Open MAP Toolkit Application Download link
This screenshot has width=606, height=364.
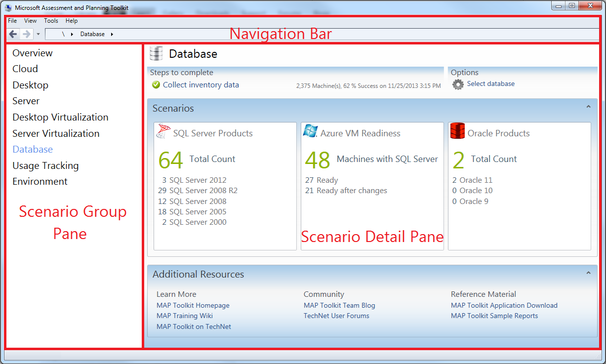click(x=504, y=305)
